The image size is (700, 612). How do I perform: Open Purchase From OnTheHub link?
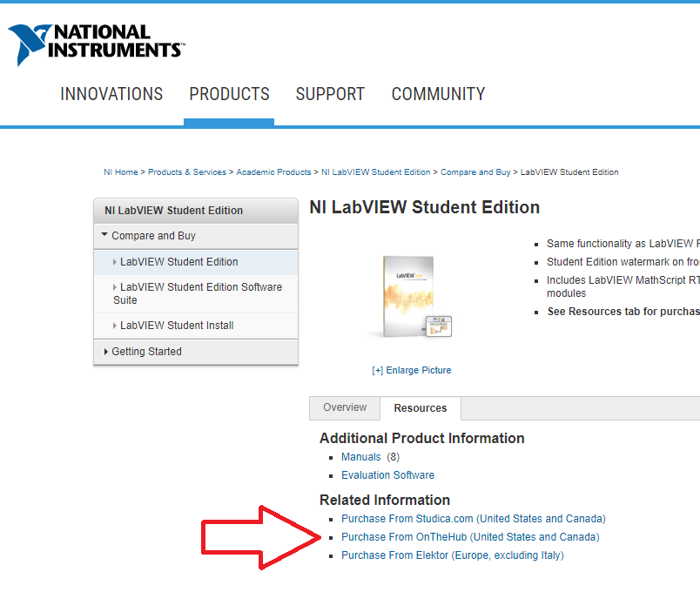pos(470,537)
